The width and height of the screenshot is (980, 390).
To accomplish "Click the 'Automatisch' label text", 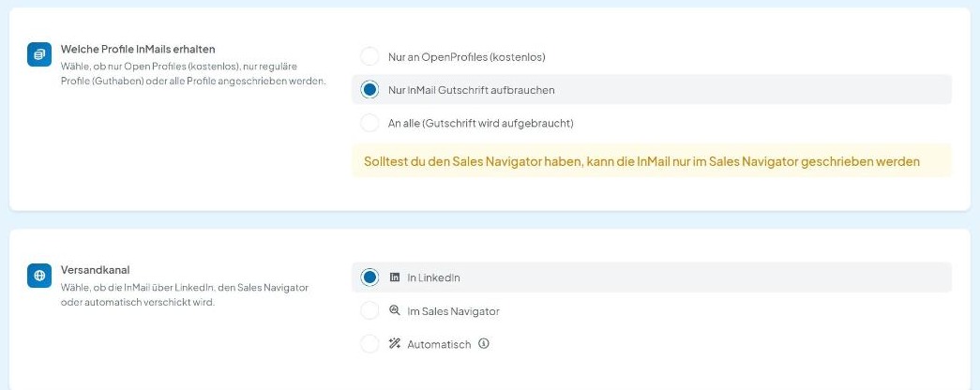I will [440, 344].
